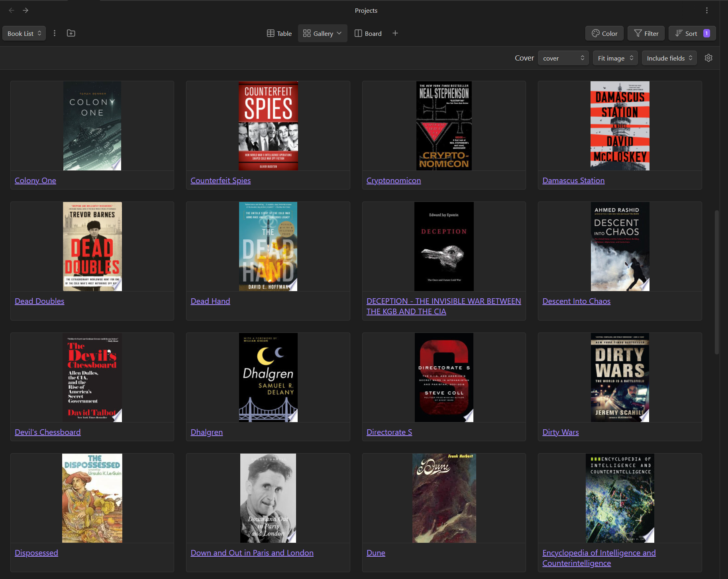The width and height of the screenshot is (728, 579).
Task: Switch to the Board view tab
Action: (x=368, y=33)
